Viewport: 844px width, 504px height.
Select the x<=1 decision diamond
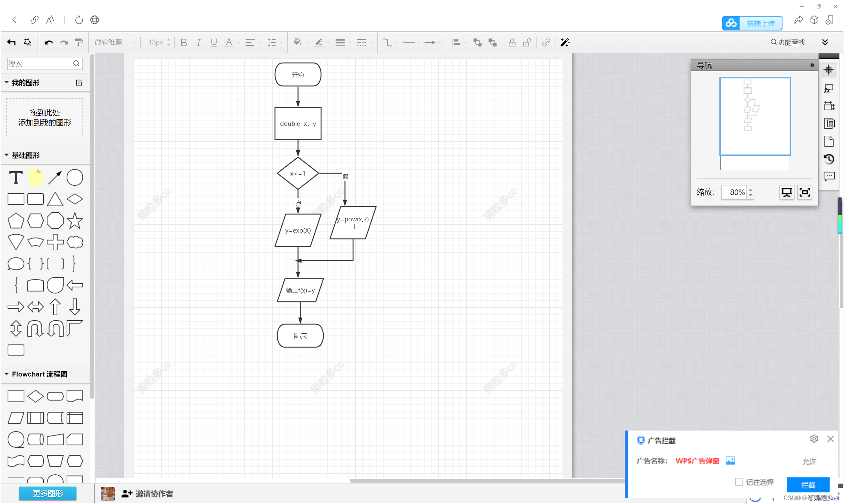pyautogui.click(x=298, y=173)
